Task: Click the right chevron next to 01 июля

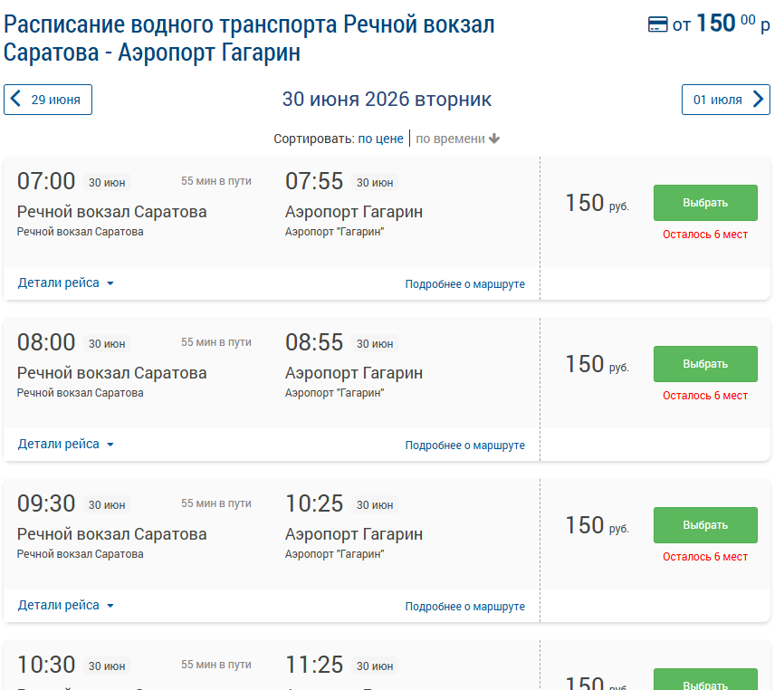Action: click(x=758, y=99)
